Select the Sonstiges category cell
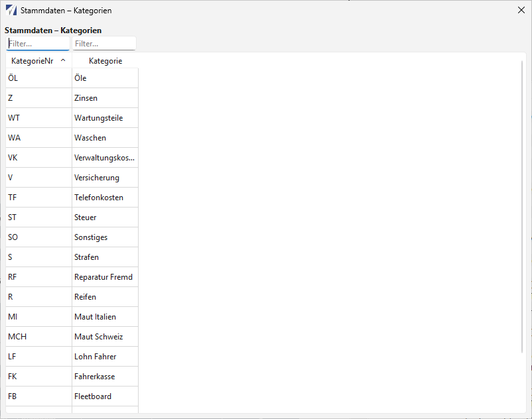 pos(105,237)
